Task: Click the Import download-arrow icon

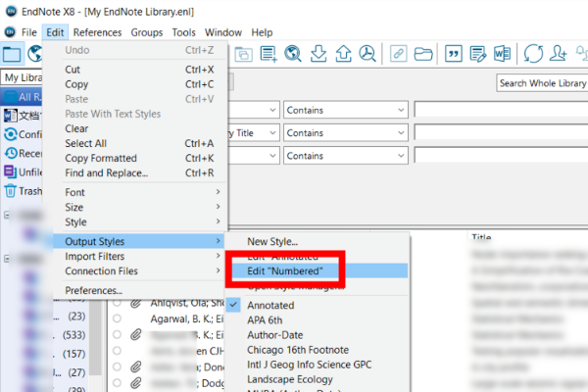Action: point(318,54)
